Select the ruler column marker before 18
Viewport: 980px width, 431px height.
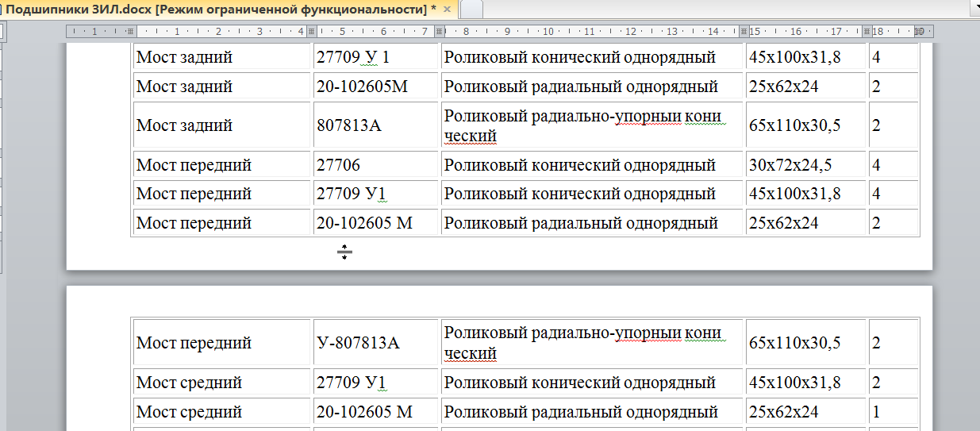[867, 32]
